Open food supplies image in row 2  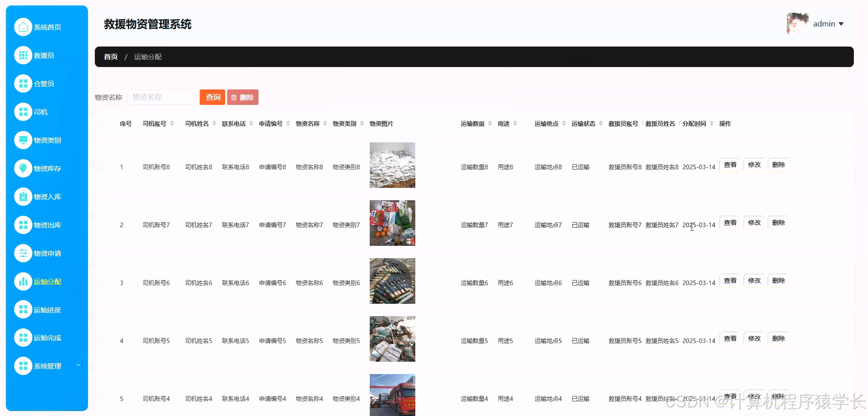393,223
